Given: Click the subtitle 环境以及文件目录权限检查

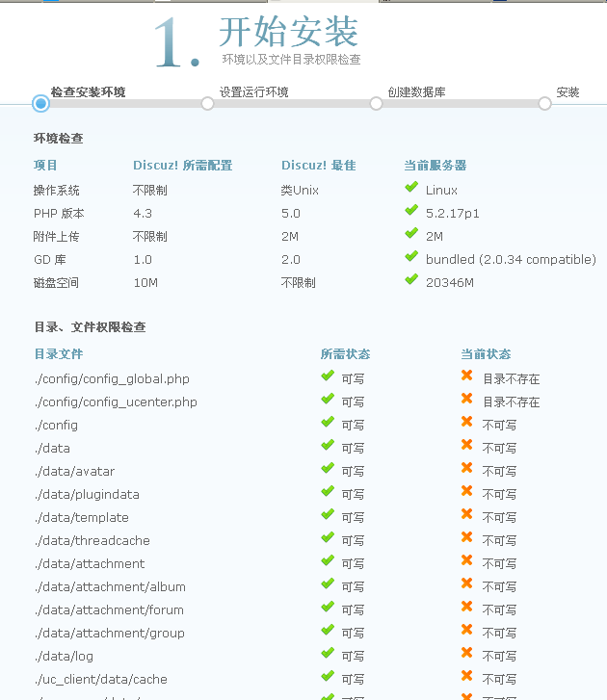Looking at the screenshot, I should (x=291, y=60).
